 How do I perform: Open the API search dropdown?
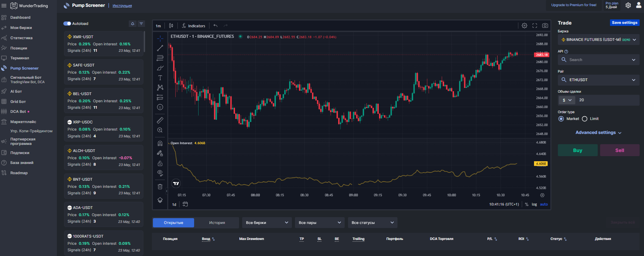tap(599, 60)
